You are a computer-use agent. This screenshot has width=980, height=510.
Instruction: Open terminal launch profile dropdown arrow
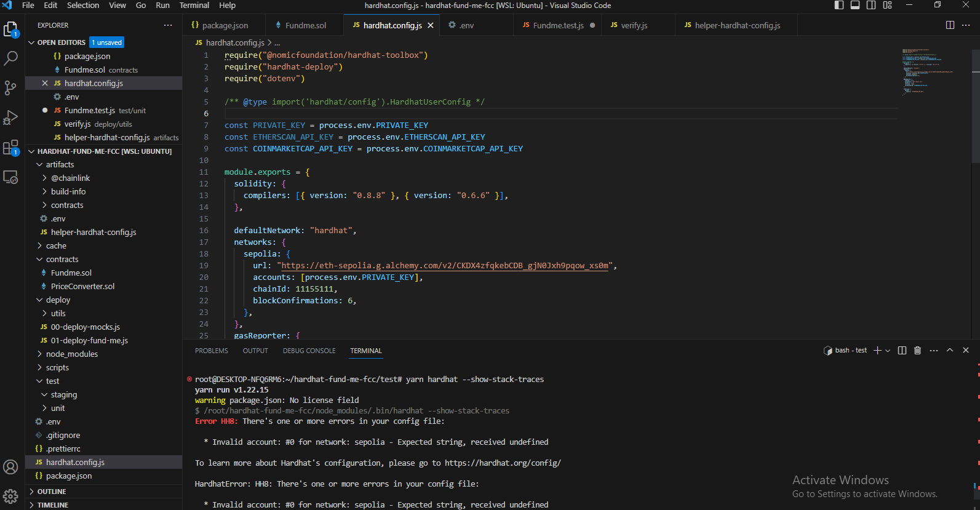888,350
